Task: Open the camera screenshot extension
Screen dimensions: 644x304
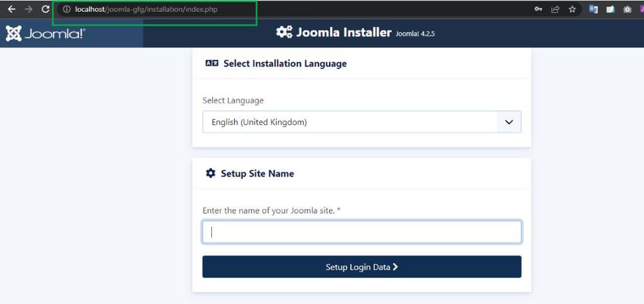Action: click(627, 9)
